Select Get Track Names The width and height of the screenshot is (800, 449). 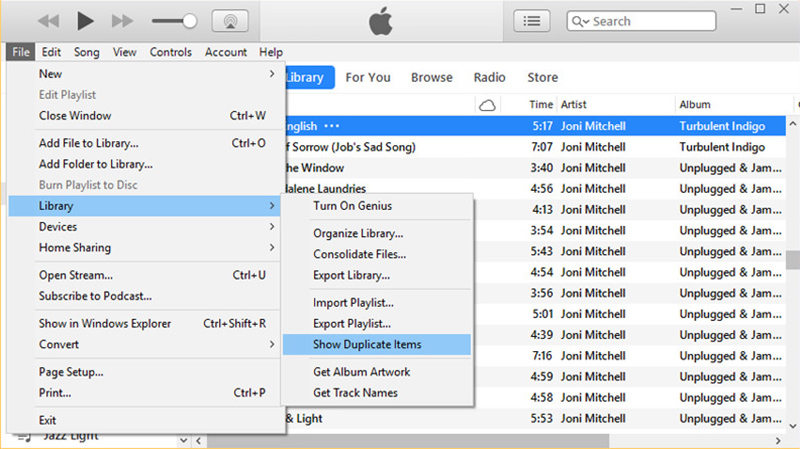coord(377,393)
